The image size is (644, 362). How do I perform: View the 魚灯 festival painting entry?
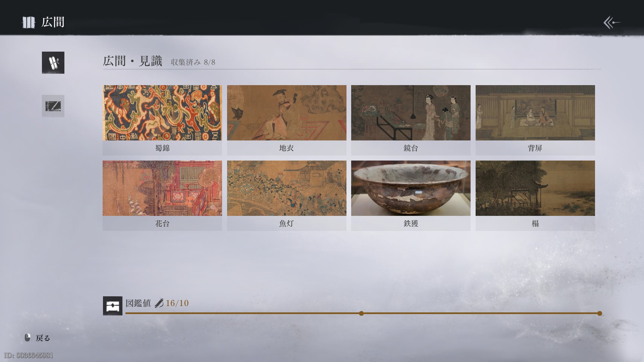click(287, 195)
